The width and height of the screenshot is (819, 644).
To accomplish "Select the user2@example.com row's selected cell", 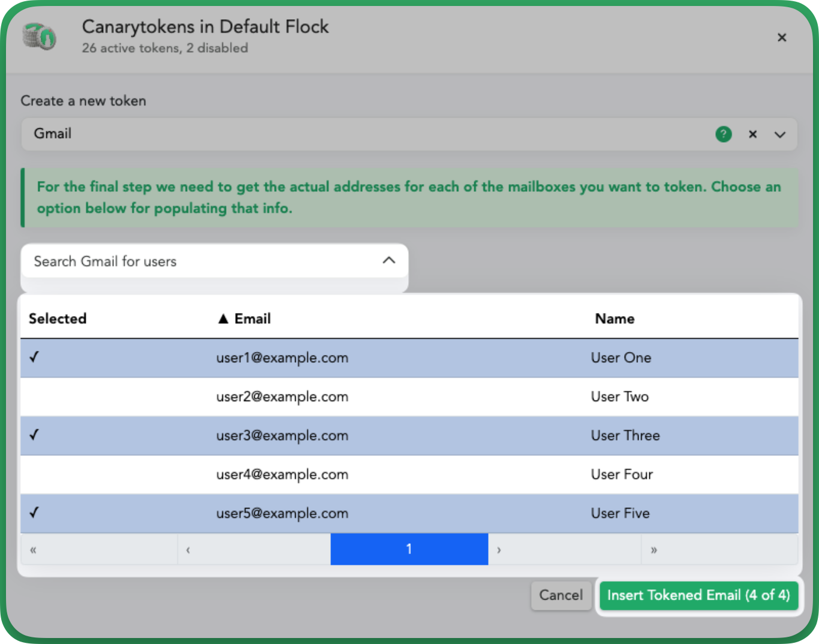I will click(x=114, y=396).
